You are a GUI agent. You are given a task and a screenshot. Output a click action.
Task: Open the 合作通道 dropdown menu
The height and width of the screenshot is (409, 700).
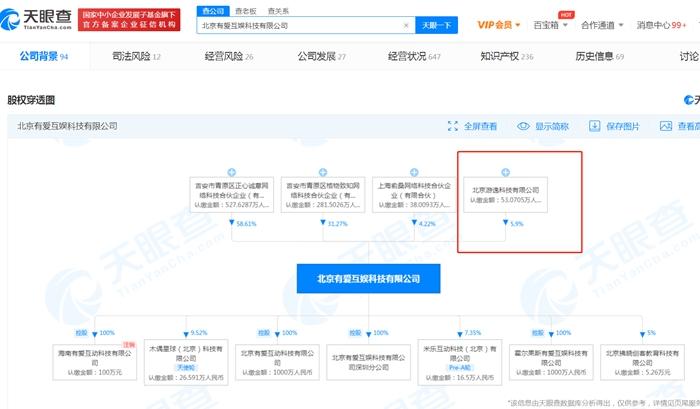click(602, 25)
